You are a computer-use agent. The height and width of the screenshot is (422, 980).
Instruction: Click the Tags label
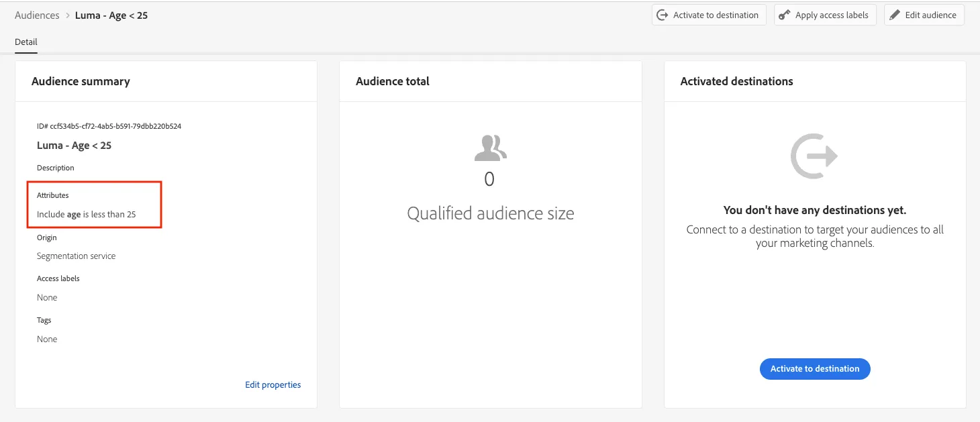[44, 320]
